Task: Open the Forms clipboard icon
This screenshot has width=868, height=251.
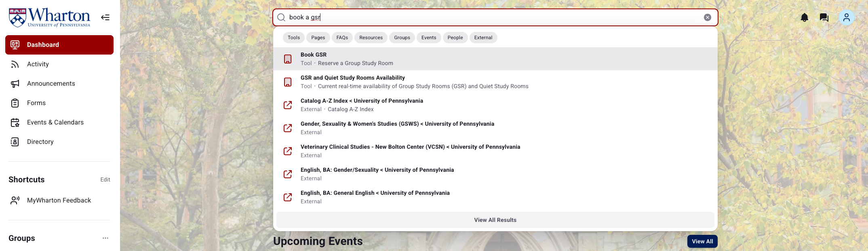Action: point(15,103)
